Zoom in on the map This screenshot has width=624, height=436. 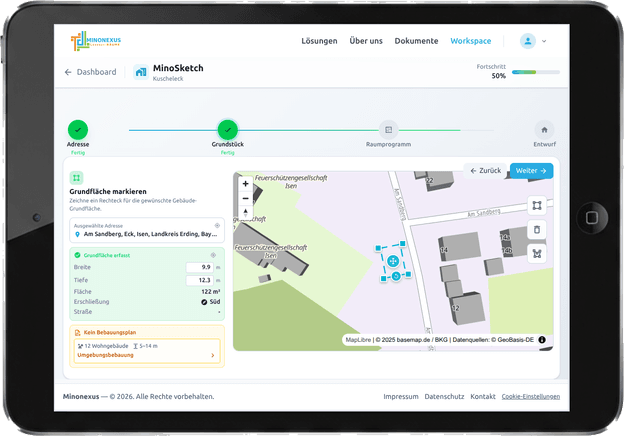pos(246,184)
